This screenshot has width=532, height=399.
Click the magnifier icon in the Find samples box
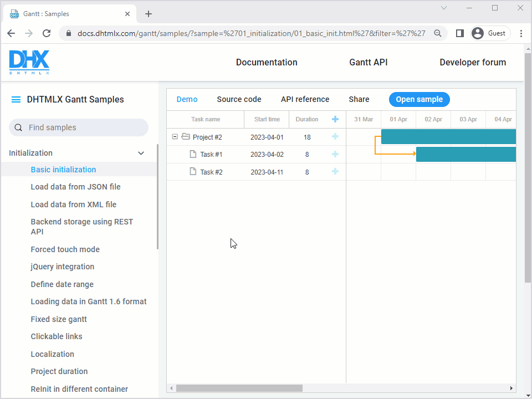click(19, 127)
